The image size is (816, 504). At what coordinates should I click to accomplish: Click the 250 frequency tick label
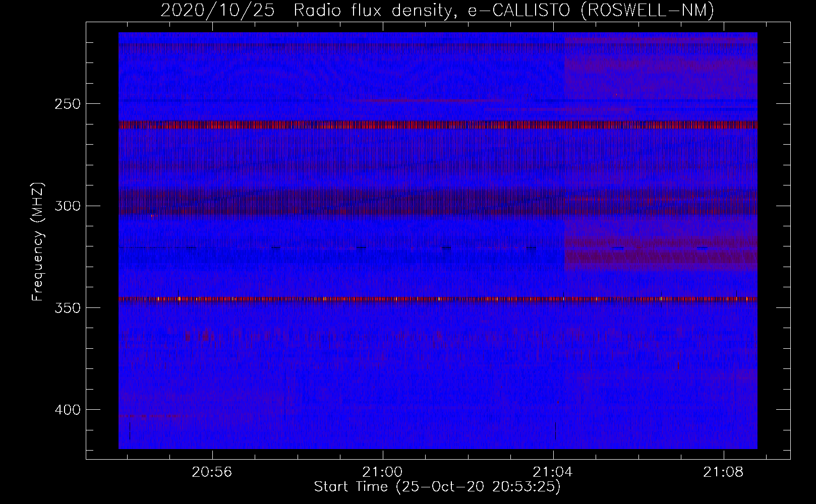point(67,104)
